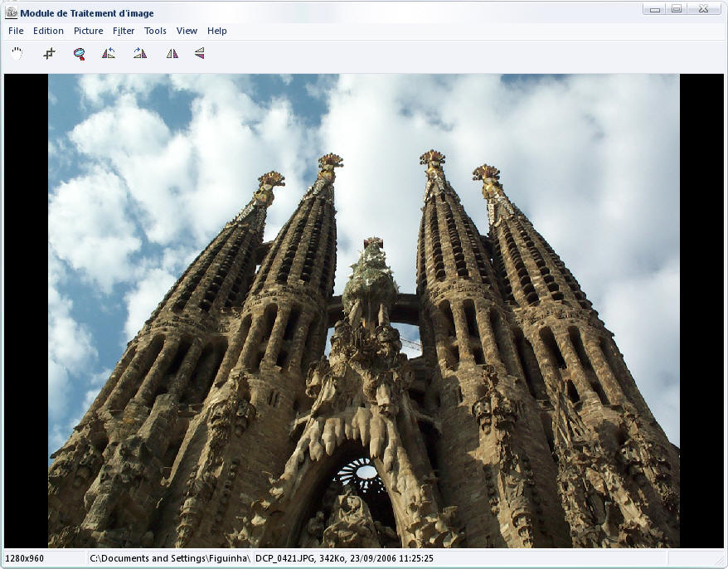Click the Sagrada Familia image canvas
The width and height of the screenshot is (728, 569).
pos(364,311)
